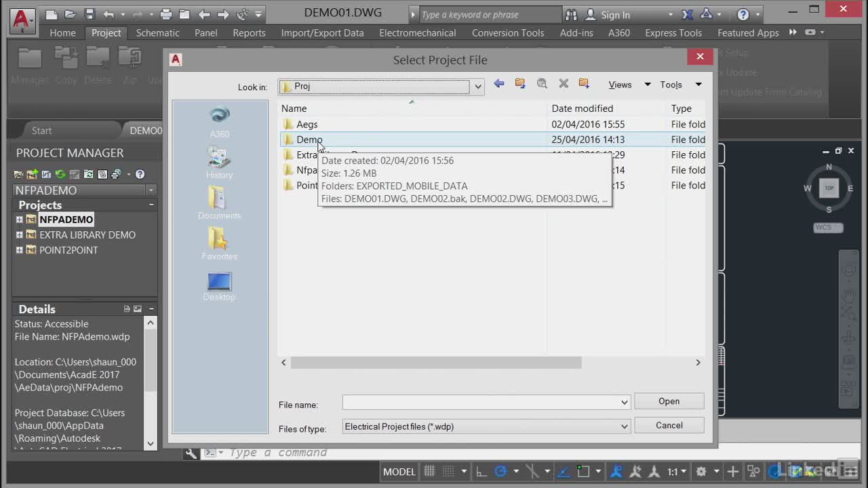The width and height of the screenshot is (868, 488).
Task: Open the NFPADEMO project selector dropdown
Action: 151,190
